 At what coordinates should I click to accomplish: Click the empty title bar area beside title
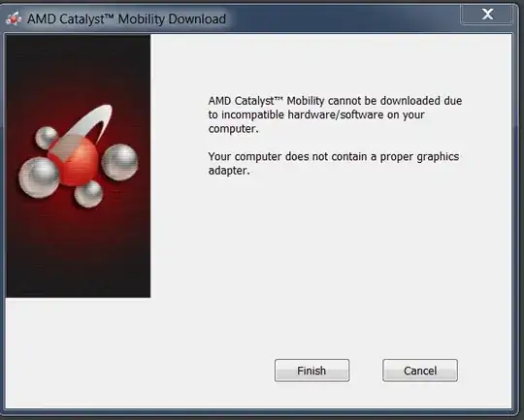pos(344,18)
